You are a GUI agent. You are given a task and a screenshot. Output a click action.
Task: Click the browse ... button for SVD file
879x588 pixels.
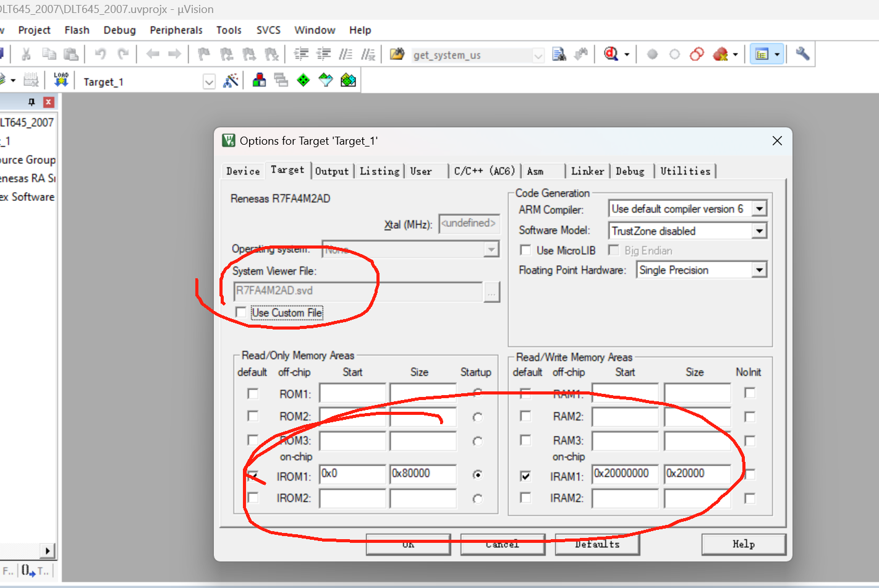click(x=491, y=292)
